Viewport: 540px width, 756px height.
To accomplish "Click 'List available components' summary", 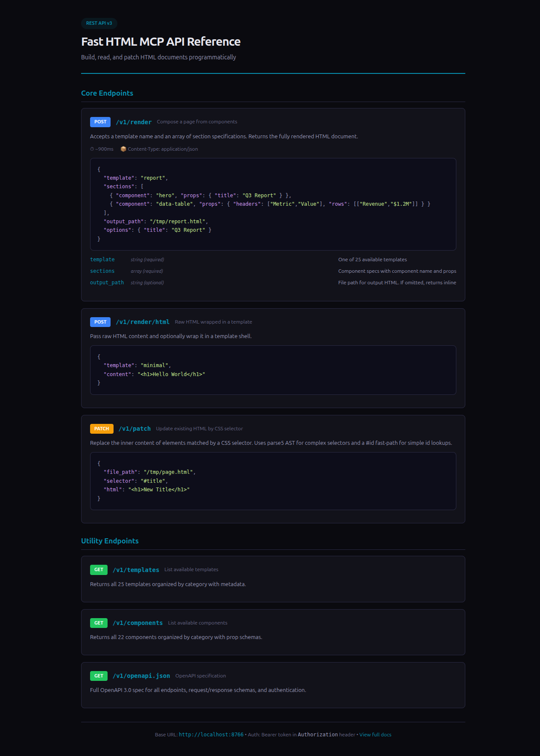I will [x=198, y=623].
